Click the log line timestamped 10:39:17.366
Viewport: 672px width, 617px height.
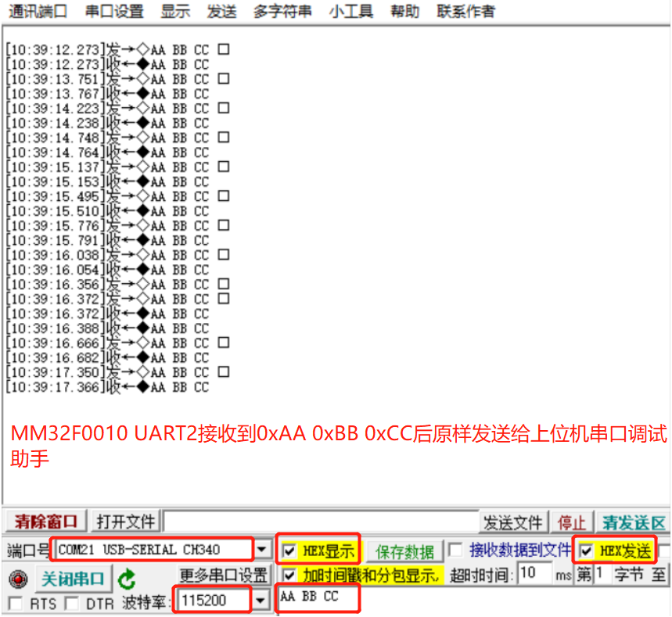tap(107, 387)
